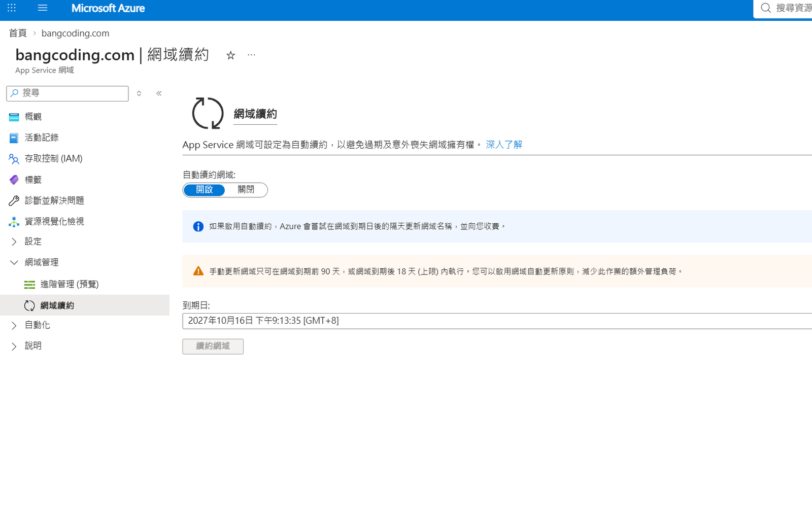
Task: Open 活動記錄 menu item
Action: click(42, 138)
